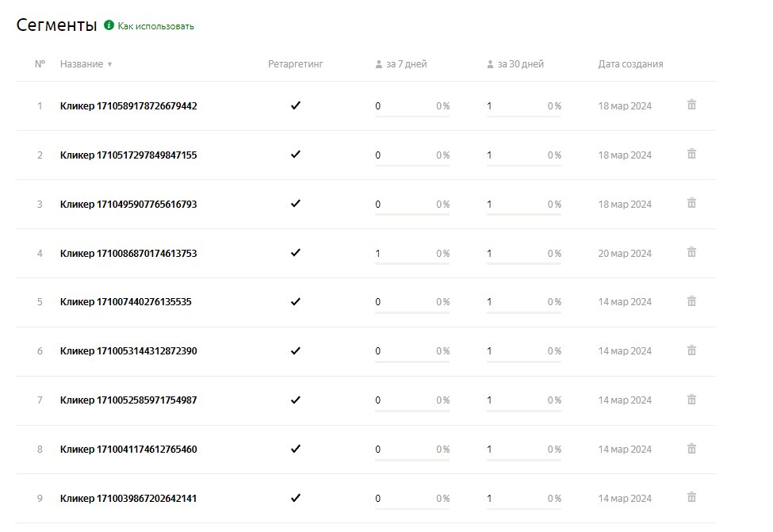The width and height of the screenshot is (773, 532).
Task: Click 7-day 0% in row 7
Action: (x=442, y=400)
